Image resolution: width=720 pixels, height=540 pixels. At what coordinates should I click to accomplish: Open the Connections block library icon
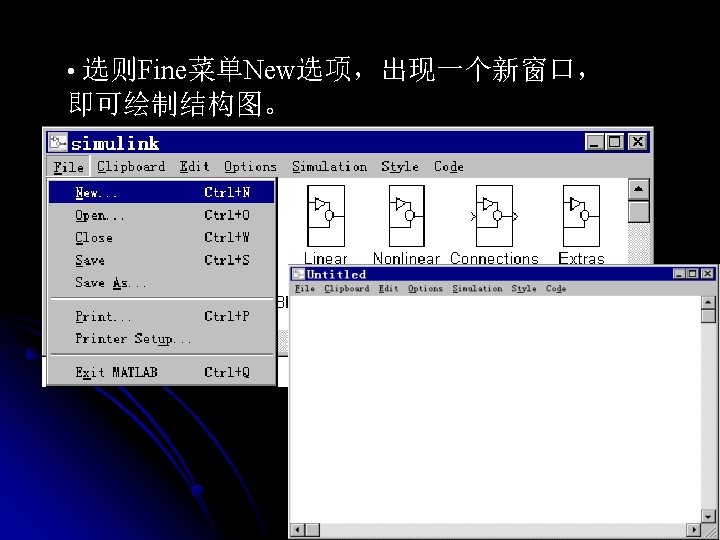click(x=494, y=216)
